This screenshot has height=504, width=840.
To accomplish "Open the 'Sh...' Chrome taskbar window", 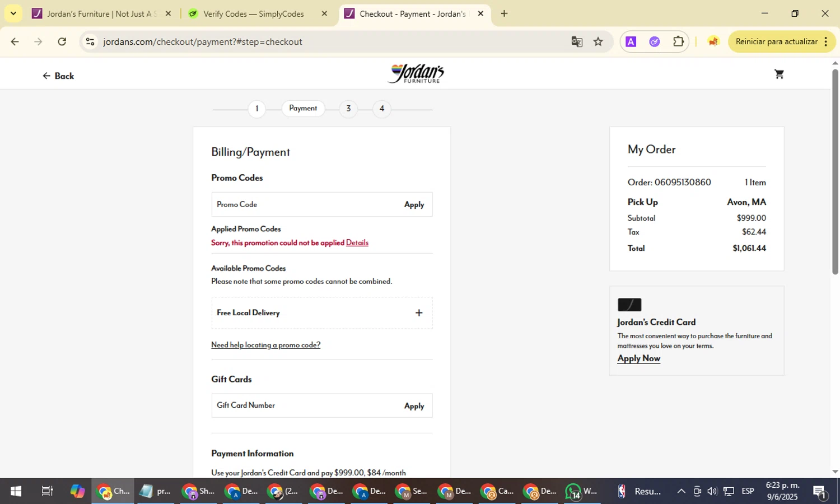I will point(199,491).
